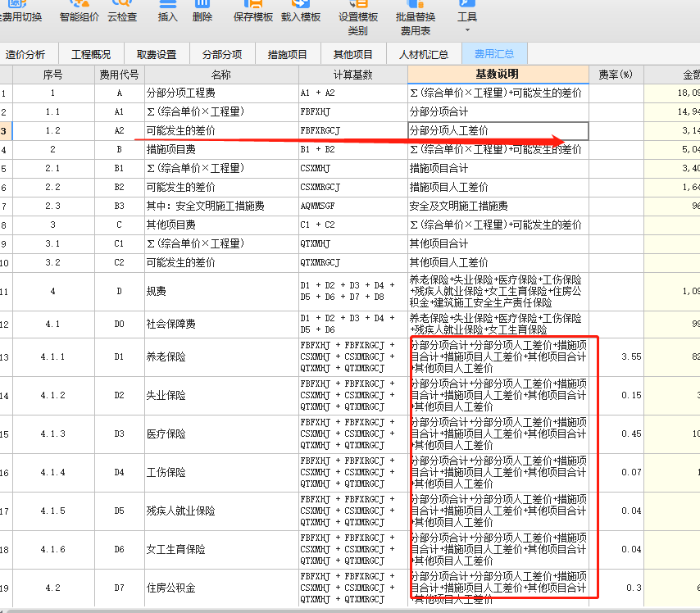Screen dimensions: 700x613
Task: Click the 插入 insert toolbar button
Action: tap(167, 11)
